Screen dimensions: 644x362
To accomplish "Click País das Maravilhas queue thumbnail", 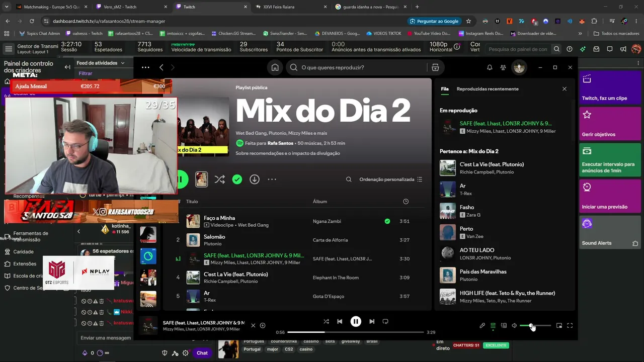I will tap(448, 275).
